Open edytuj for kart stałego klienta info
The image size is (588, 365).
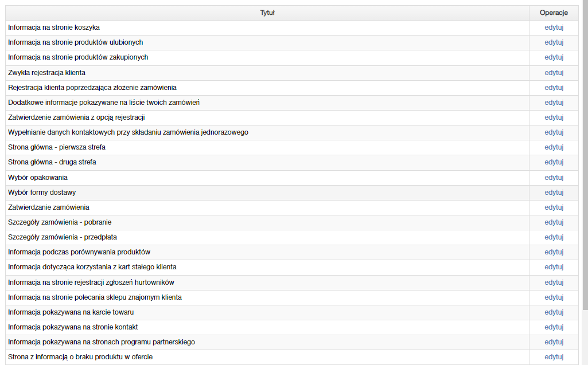554,267
